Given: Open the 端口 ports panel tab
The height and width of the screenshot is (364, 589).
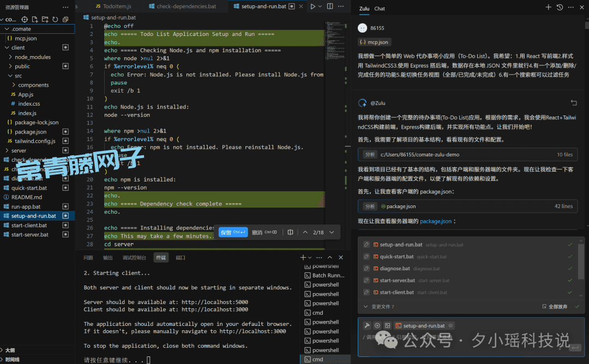Looking at the screenshot, I should 181,258.
